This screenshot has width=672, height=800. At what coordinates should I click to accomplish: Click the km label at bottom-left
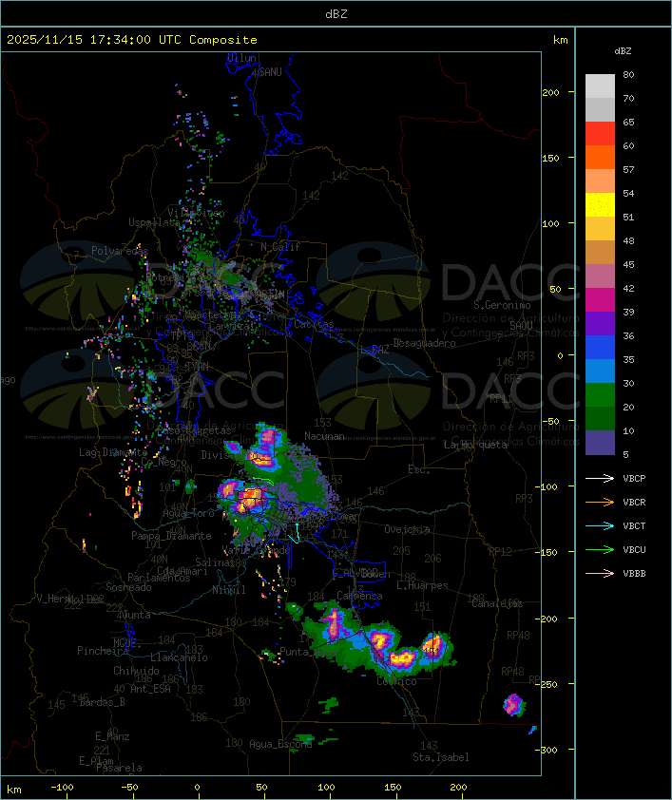[13, 790]
